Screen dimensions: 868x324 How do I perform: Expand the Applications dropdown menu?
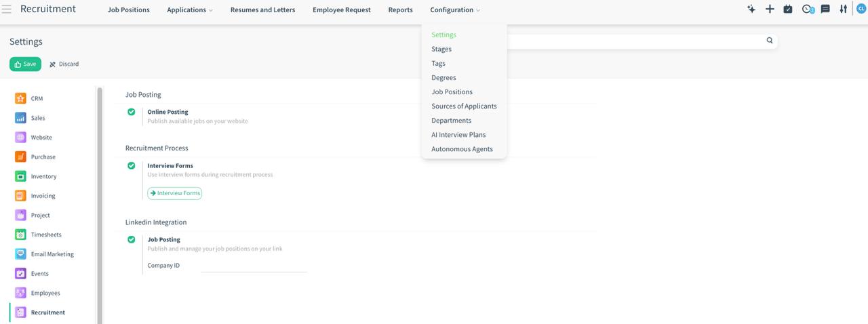click(x=190, y=10)
